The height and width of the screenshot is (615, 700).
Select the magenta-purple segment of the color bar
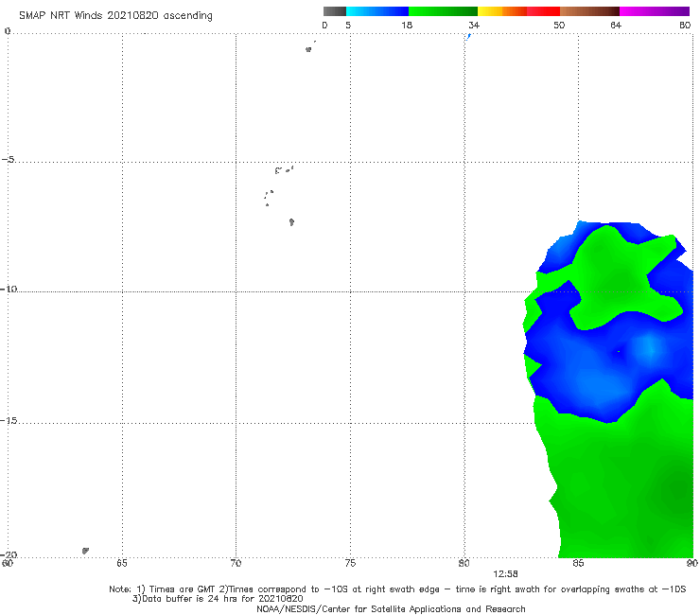tap(655, 11)
